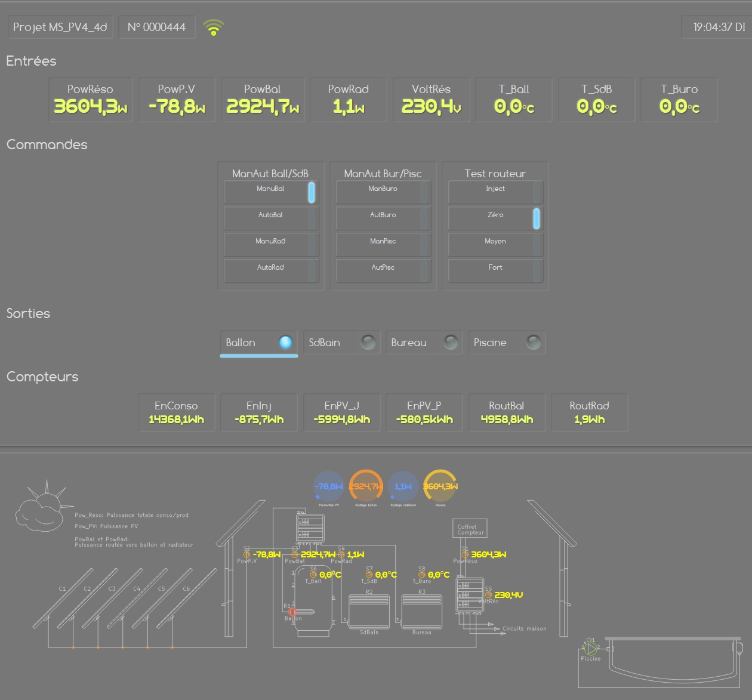This screenshot has width=752, height=700.
Task: Click the red R1 heater element on Ballon
Action: pos(292,612)
